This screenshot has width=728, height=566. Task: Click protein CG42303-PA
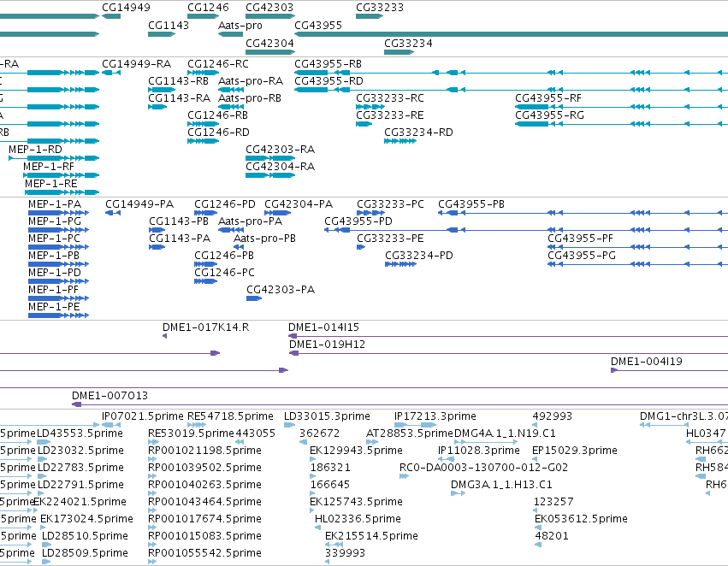(x=281, y=290)
